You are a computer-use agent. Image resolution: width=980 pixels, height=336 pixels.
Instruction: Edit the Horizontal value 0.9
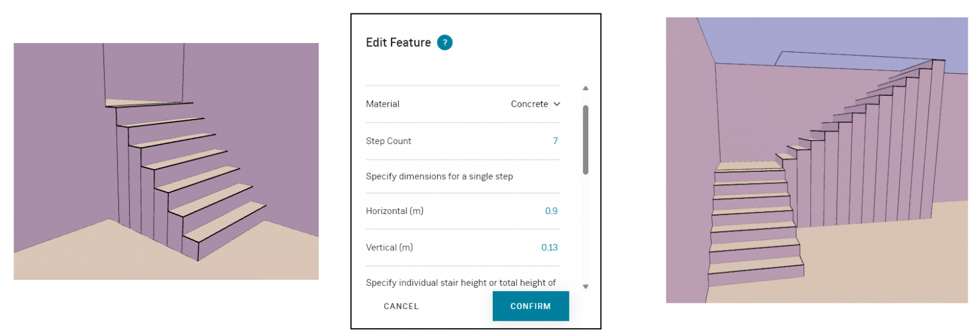551,211
